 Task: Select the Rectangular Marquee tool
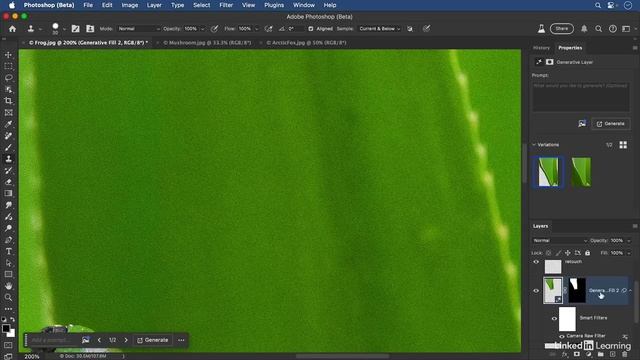point(8,66)
